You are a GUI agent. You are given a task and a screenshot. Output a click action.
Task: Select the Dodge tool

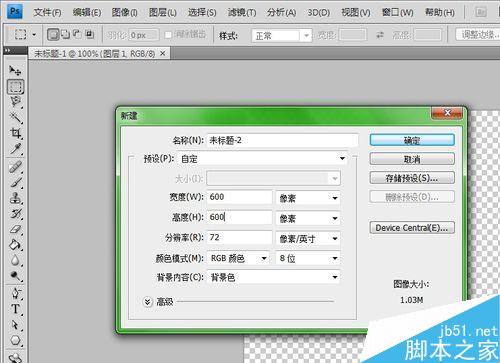pyautogui.click(x=15, y=276)
